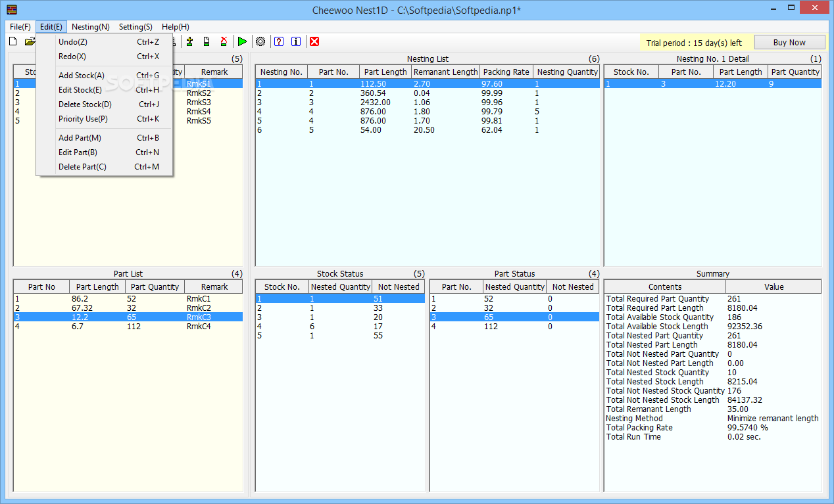Select Part Status row with nested quantity 52
834x504 pixels.
(x=515, y=299)
